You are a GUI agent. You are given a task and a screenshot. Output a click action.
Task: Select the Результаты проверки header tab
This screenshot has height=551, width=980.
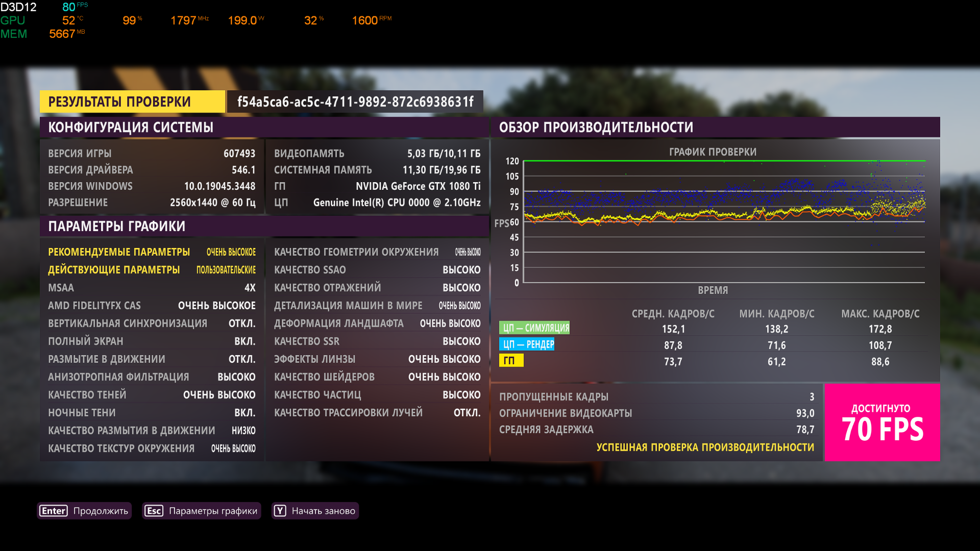tap(132, 102)
